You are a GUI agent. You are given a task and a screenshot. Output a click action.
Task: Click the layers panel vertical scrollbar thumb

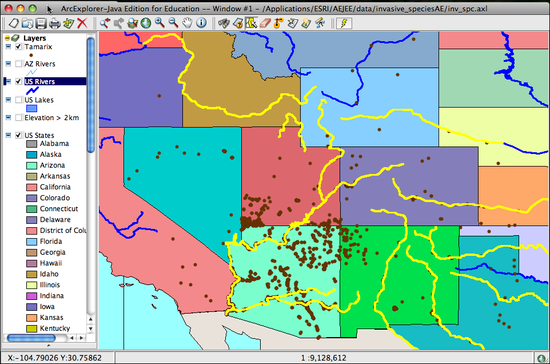(x=91, y=95)
